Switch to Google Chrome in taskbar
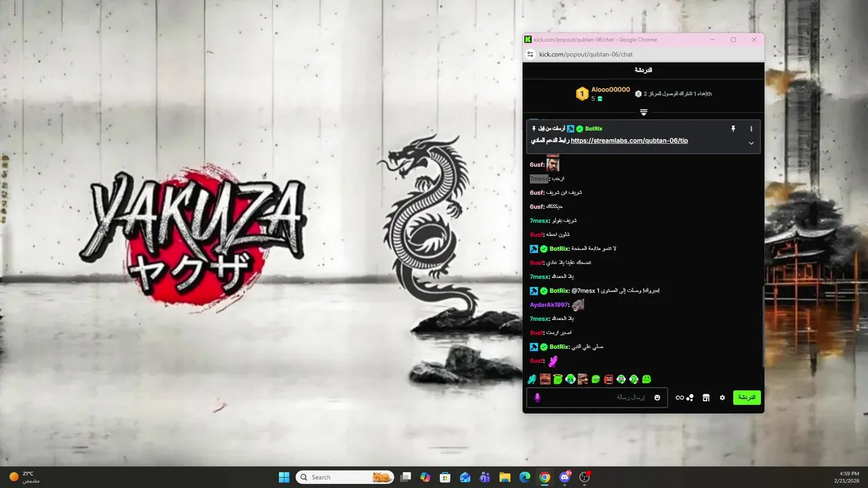This screenshot has height=488, width=868. (x=545, y=477)
